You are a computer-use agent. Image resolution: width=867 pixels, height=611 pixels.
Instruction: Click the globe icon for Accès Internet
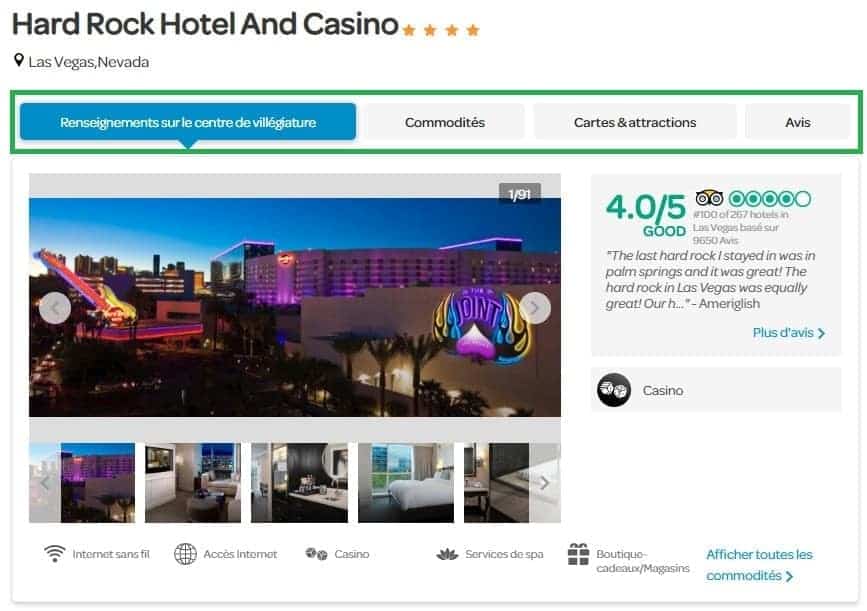pos(185,554)
